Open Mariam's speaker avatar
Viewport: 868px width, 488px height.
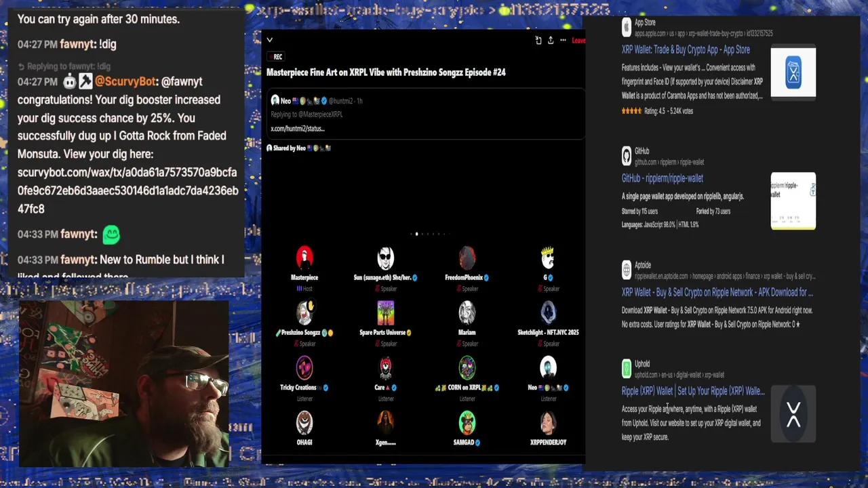(x=467, y=312)
